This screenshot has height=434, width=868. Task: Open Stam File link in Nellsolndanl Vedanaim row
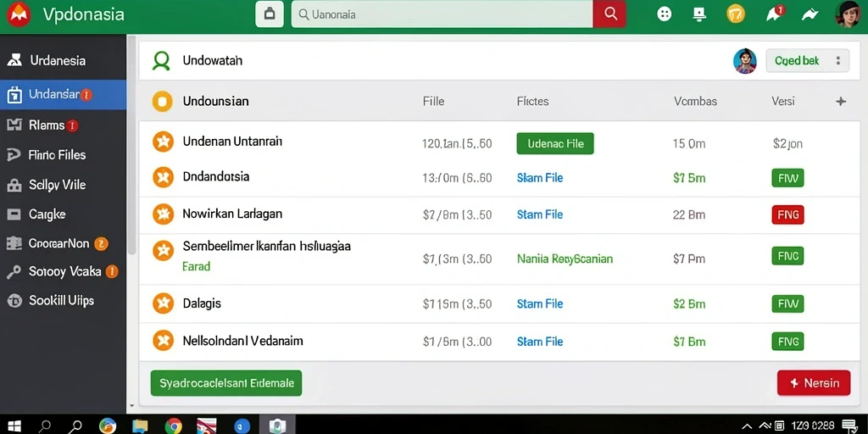point(540,342)
